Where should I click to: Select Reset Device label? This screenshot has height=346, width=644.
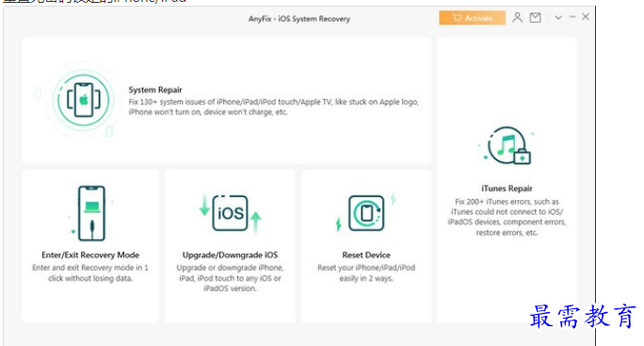click(366, 255)
